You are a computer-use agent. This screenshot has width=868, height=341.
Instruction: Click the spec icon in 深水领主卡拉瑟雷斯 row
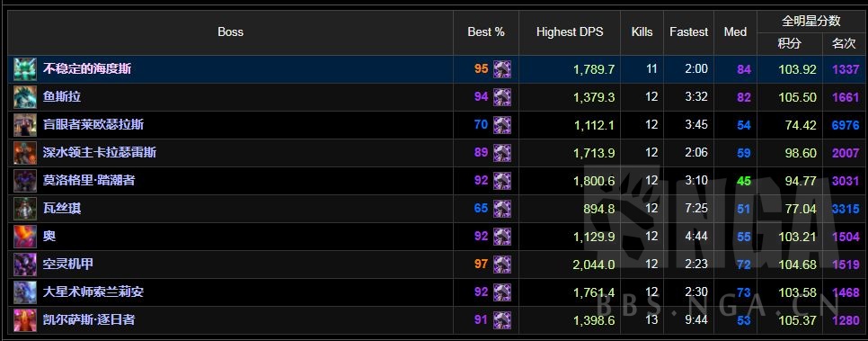(502, 152)
